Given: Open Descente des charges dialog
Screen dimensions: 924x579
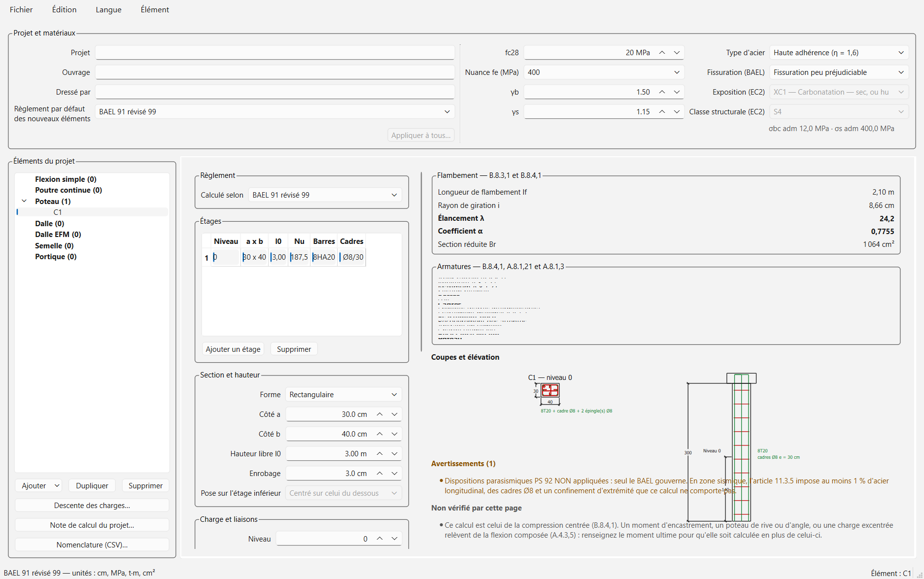Looking at the screenshot, I should [x=92, y=505].
